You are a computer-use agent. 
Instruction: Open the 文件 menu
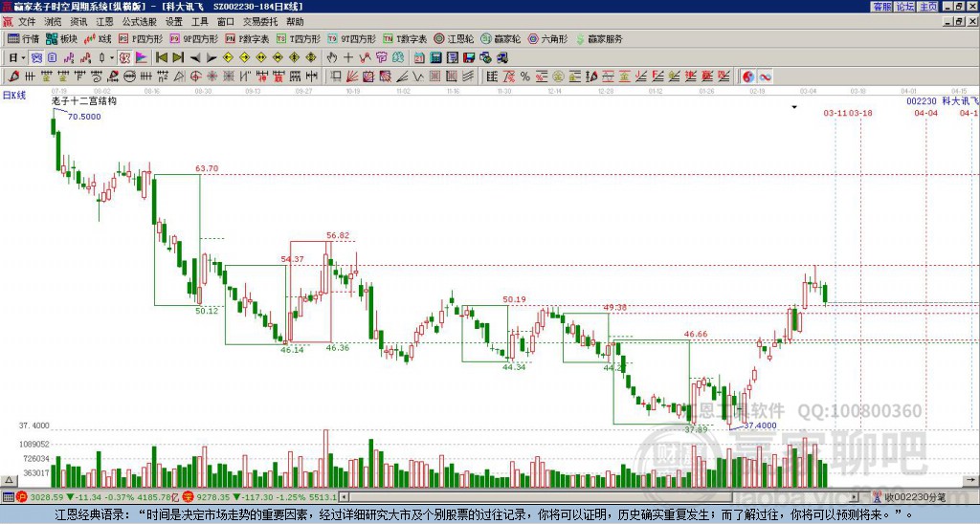[27, 22]
